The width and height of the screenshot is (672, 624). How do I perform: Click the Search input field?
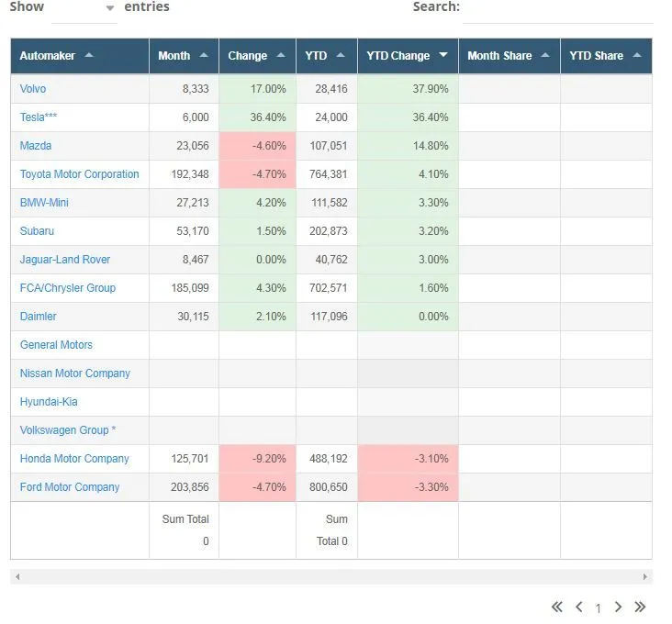click(557, 9)
